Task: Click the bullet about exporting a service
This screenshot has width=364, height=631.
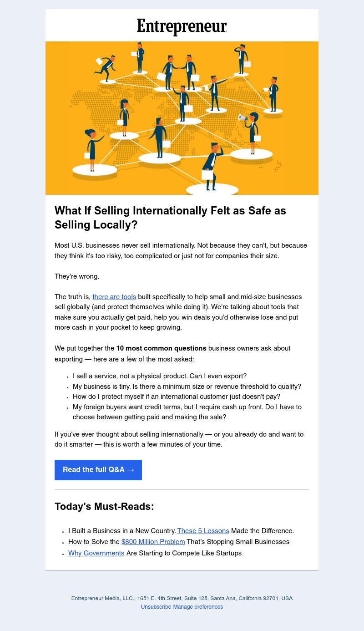Action: pos(160,377)
